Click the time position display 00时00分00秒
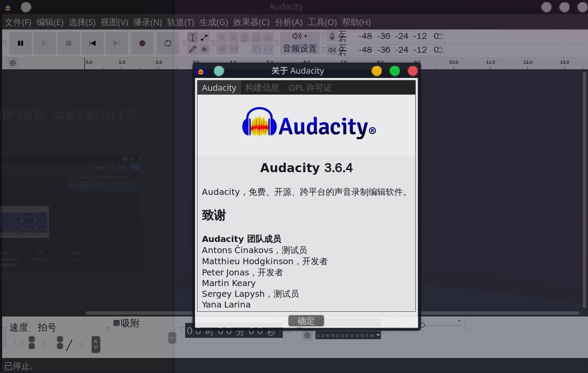The height and width of the screenshot is (373, 588). pos(234,331)
